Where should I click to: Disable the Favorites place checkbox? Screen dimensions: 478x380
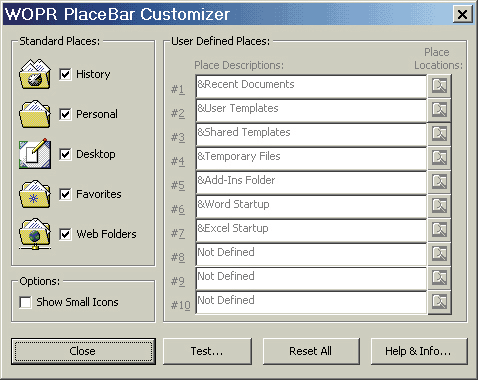tap(65, 194)
